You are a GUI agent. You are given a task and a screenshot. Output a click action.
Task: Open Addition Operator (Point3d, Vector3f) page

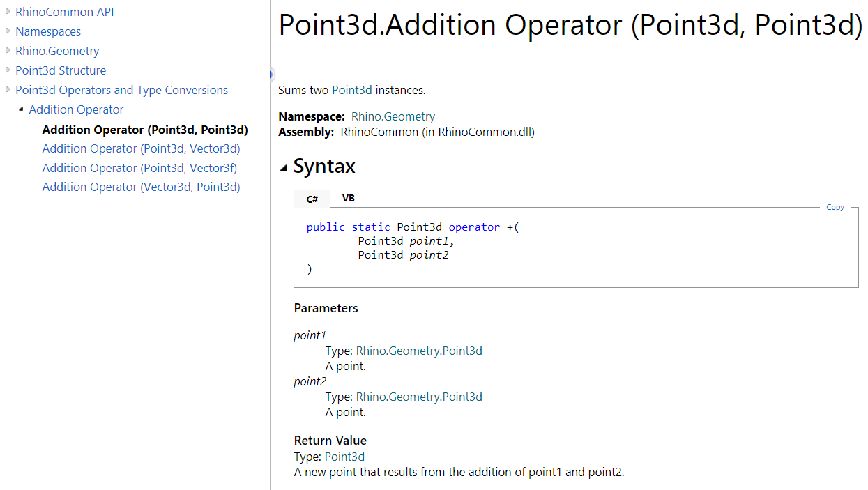click(139, 168)
